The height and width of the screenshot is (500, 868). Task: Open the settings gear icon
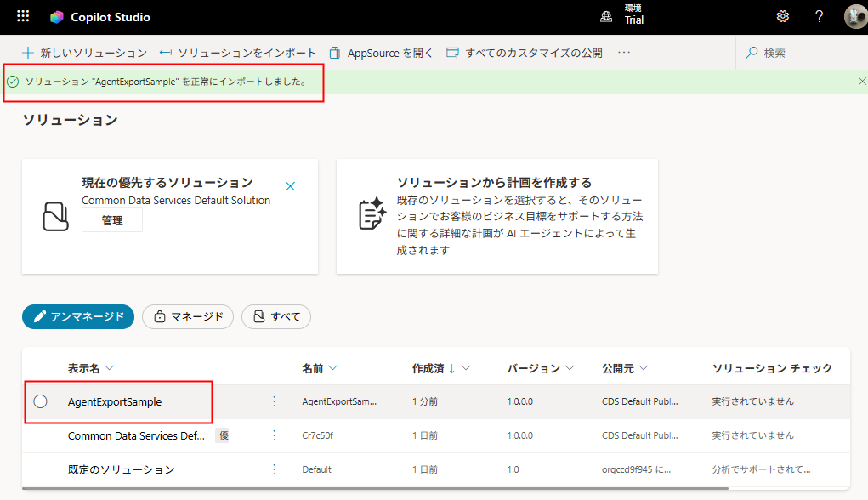click(782, 16)
